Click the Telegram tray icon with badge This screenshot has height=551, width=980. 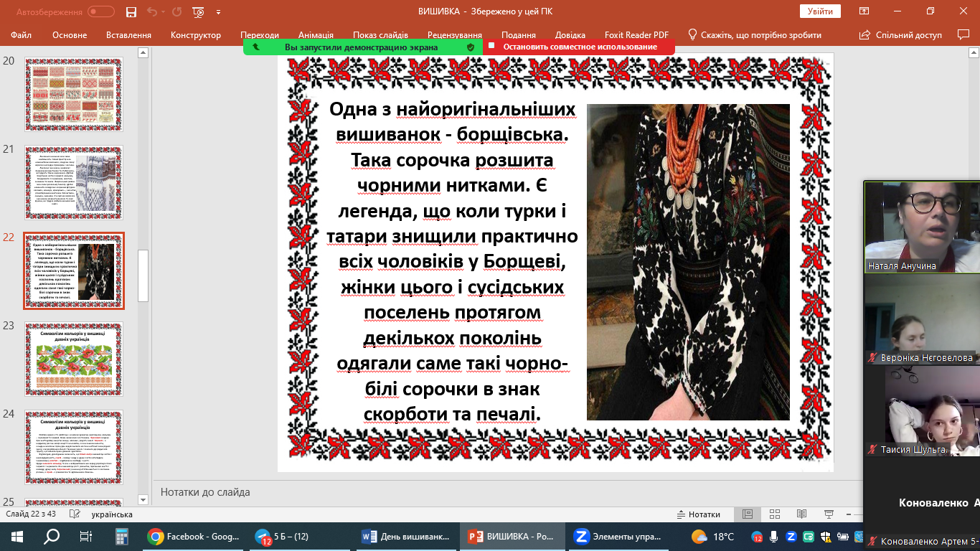tap(757, 537)
